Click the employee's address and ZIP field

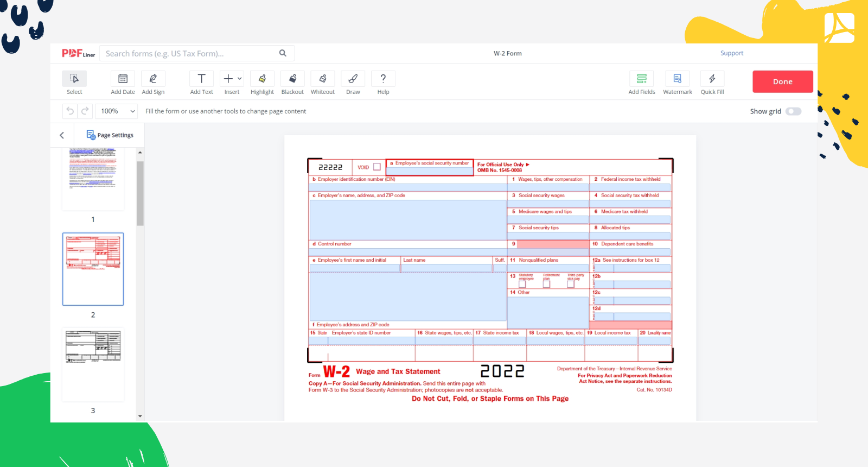(408, 296)
